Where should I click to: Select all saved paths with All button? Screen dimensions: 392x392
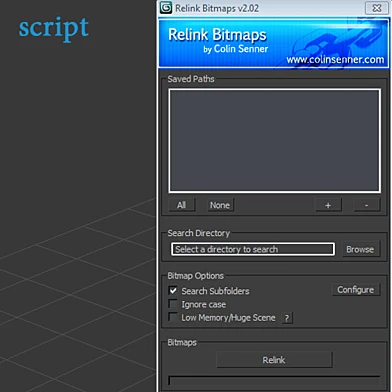pos(181,205)
